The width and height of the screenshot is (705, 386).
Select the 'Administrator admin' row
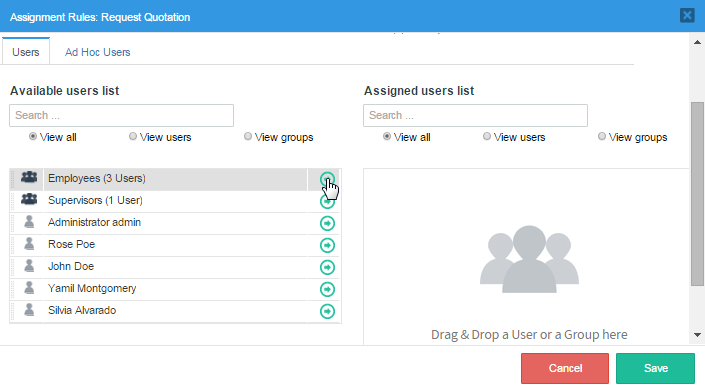click(175, 223)
